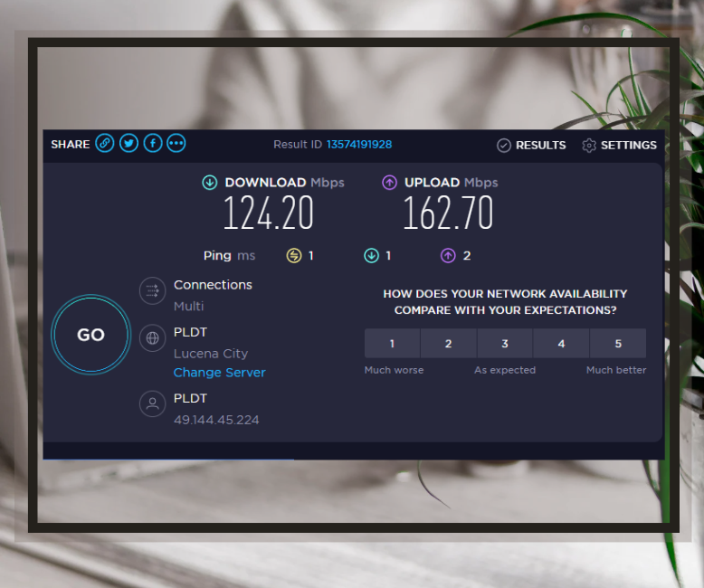Copy share link via chain icon
704x588 pixels.
tap(105, 144)
